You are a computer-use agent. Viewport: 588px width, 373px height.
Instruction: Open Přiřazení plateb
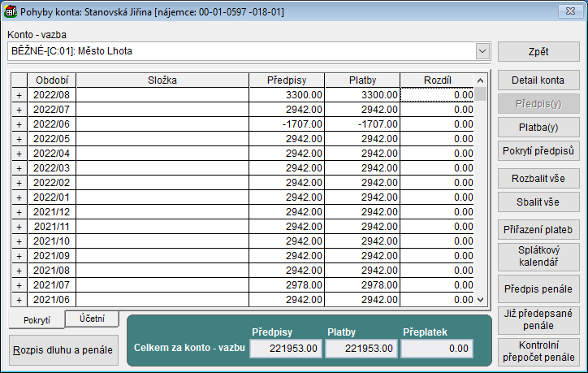pos(538,230)
